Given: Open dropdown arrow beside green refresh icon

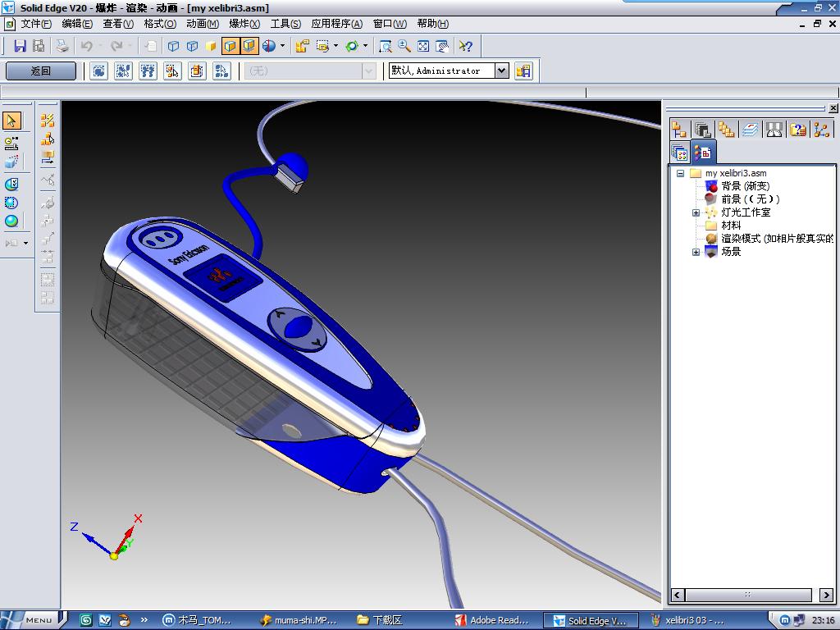Looking at the screenshot, I should coord(365,46).
